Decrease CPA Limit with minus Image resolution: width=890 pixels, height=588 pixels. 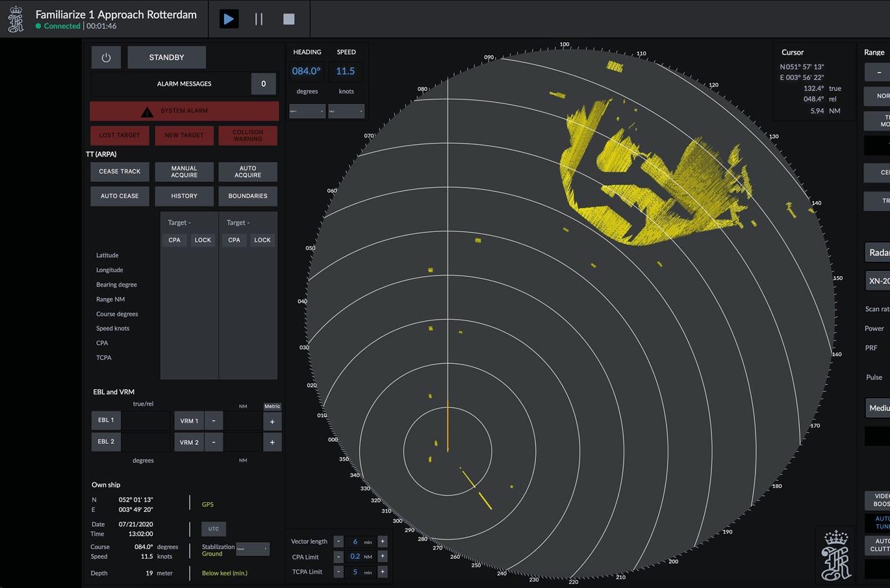[x=338, y=556]
